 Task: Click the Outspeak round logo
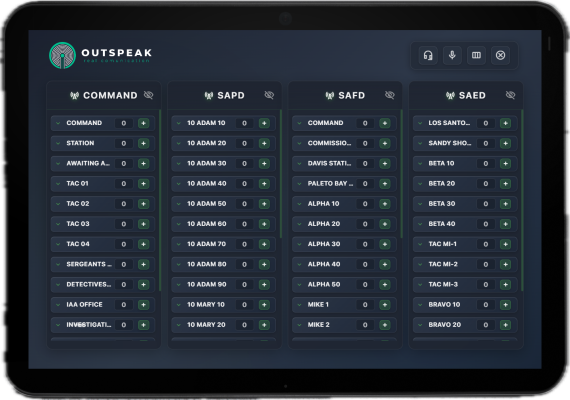point(63,55)
